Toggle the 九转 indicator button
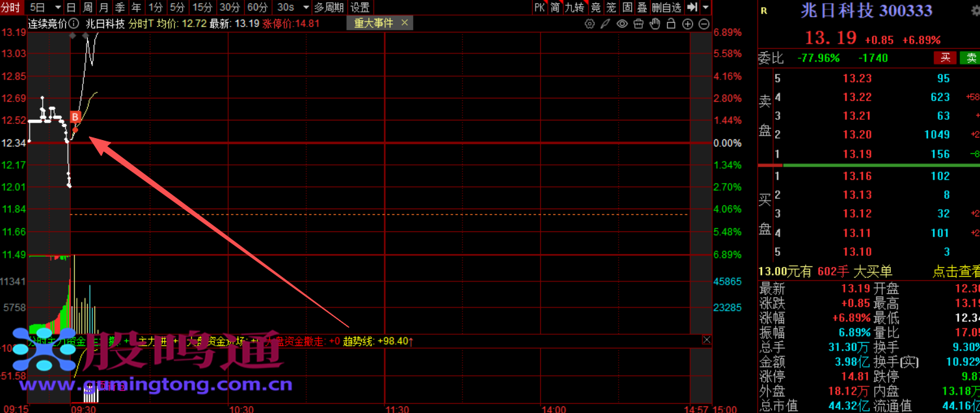 click(575, 8)
